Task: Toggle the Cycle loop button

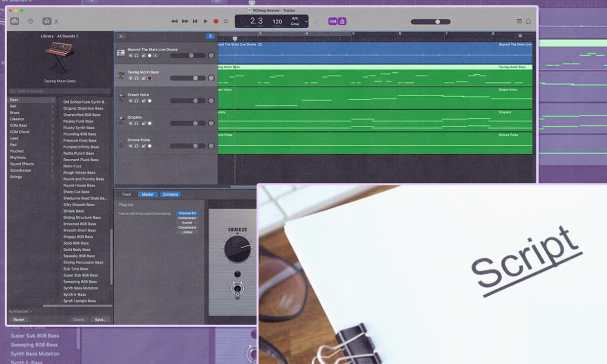Action: click(226, 21)
